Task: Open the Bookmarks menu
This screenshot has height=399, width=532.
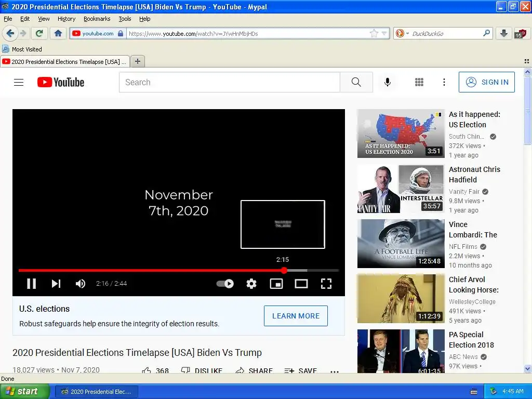Action: [x=97, y=19]
